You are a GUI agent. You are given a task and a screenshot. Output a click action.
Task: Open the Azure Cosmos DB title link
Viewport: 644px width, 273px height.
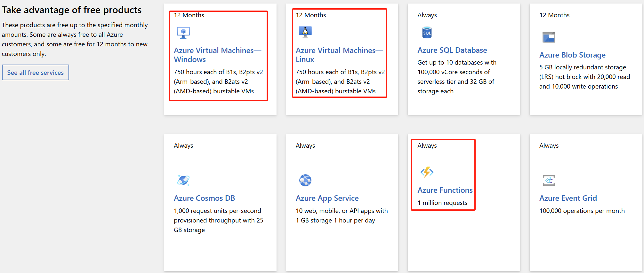click(x=204, y=198)
